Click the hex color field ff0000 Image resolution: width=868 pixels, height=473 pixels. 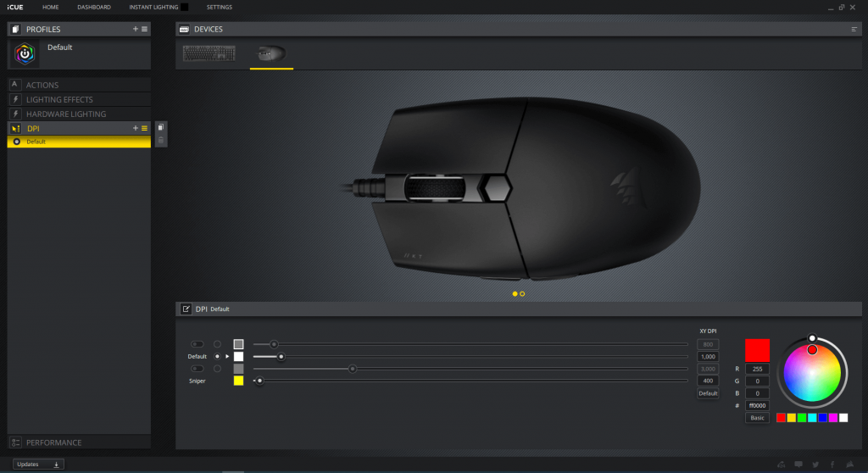point(757,405)
